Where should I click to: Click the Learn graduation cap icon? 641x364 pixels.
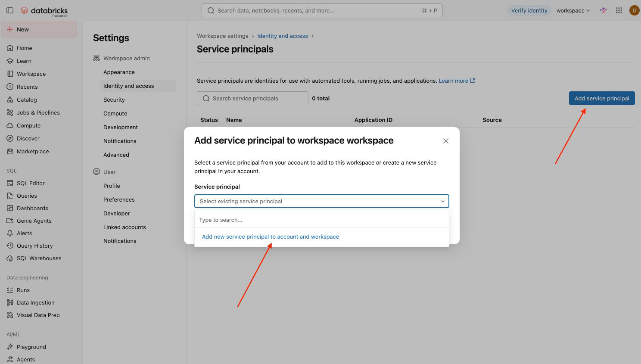tap(10, 61)
